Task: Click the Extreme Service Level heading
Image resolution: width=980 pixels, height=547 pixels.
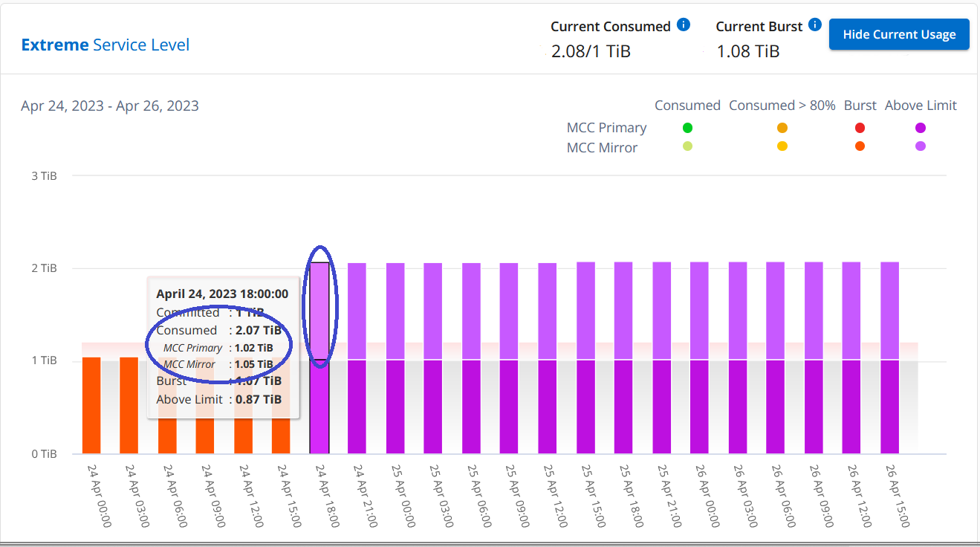Action: [x=106, y=45]
